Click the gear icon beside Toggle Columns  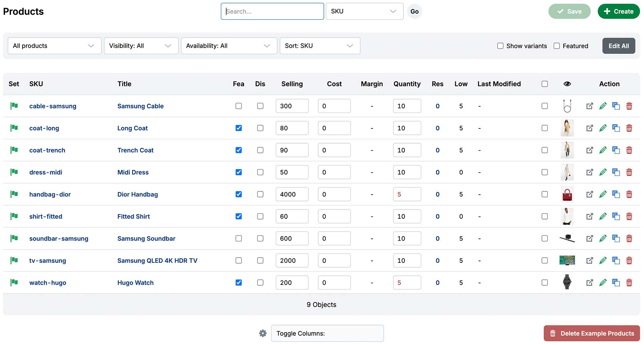pyautogui.click(x=263, y=334)
